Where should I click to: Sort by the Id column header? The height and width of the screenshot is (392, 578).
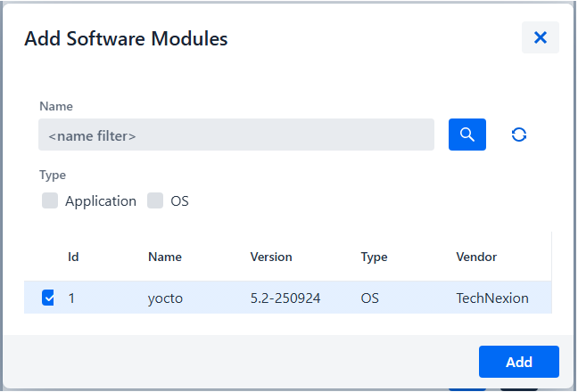click(74, 257)
